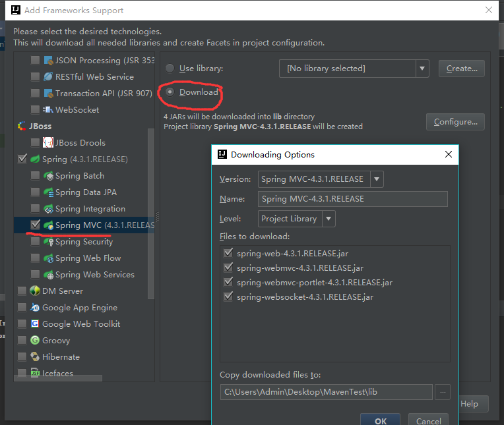
Task: Uncheck spring-webmvc-portlet-4.3.1.RELEASE.jar file
Action: pyautogui.click(x=228, y=282)
